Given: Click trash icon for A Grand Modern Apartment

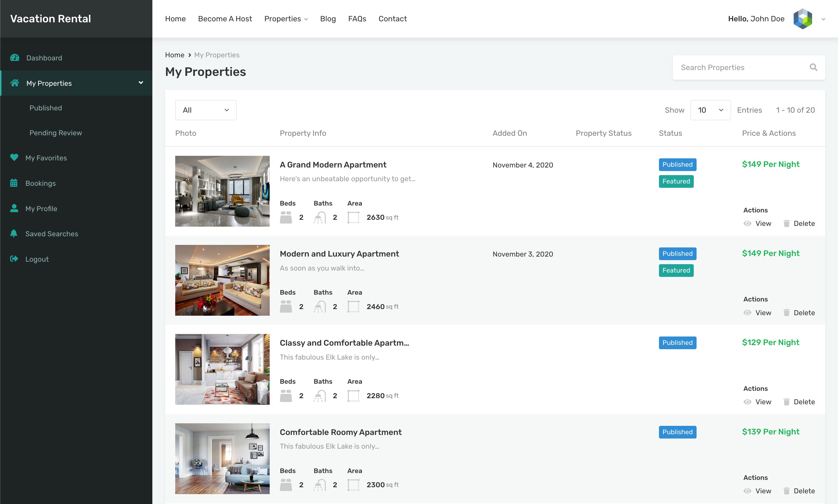Looking at the screenshot, I should tap(786, 224).
